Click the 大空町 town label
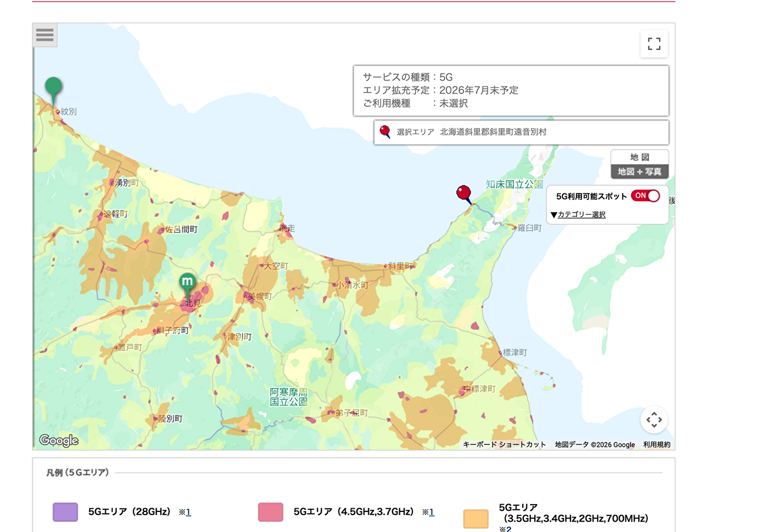 [x=276, y=266]
